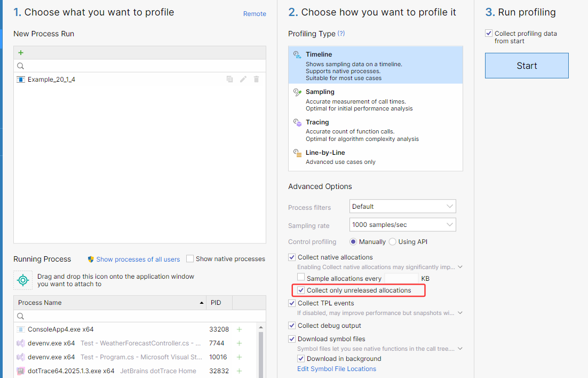588x378 pixels.
Task: Uncheck Collect only unreleased allocations
Action: [301, 290]
